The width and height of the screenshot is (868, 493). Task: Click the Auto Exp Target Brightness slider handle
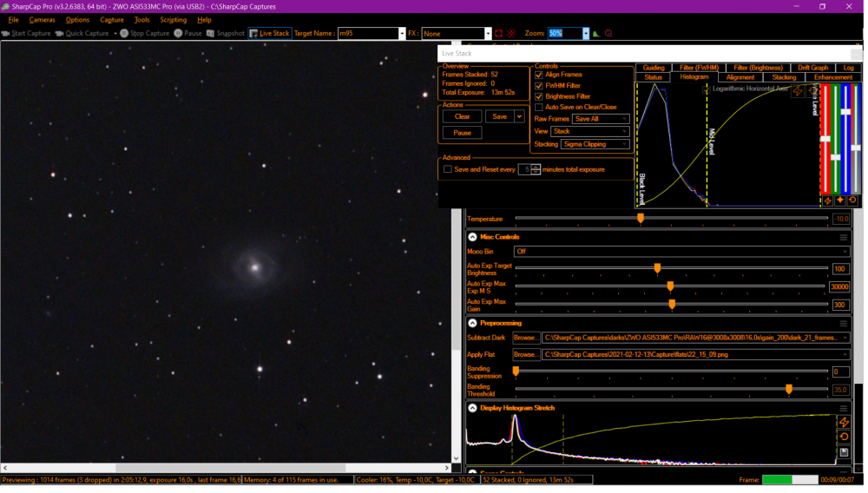coord(657,269)
